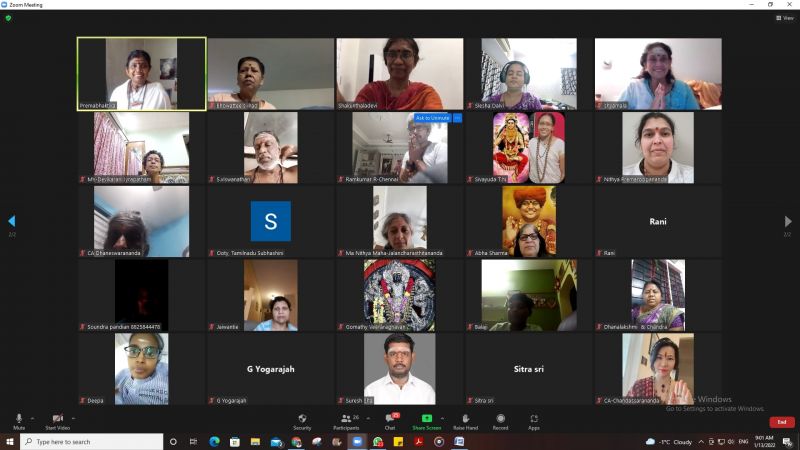Go to the previous gallery page arrow

click(x=12, y=221)
